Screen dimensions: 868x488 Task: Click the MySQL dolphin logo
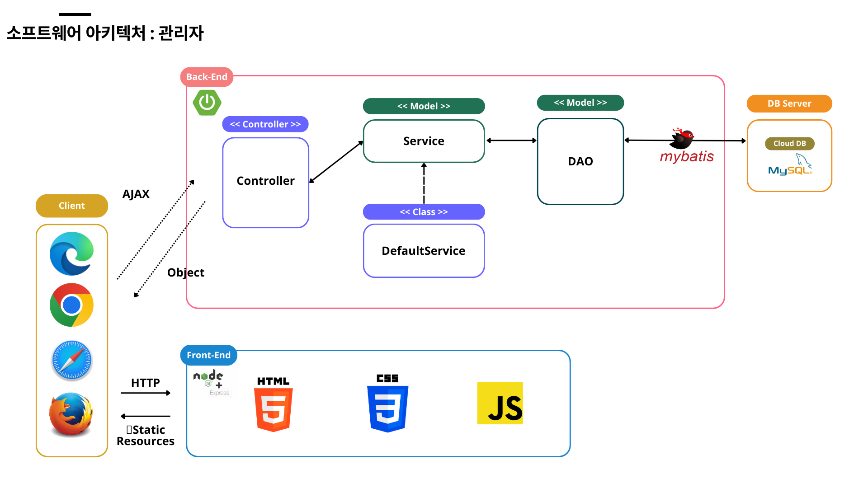[x=790, y=165]
